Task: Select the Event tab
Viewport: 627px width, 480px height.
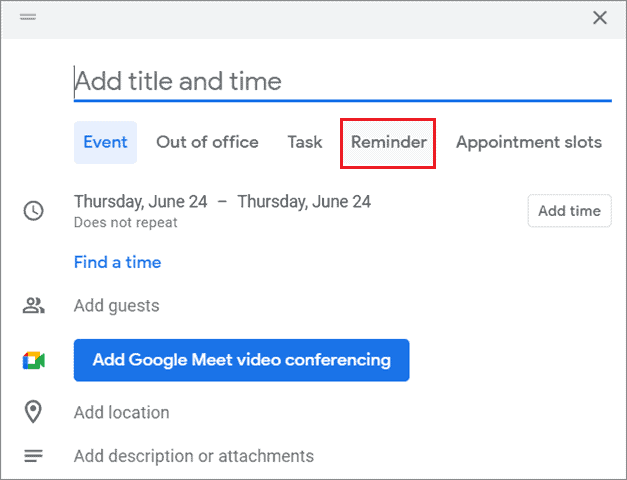Action: pyautogui.click(x=105, y=142)
